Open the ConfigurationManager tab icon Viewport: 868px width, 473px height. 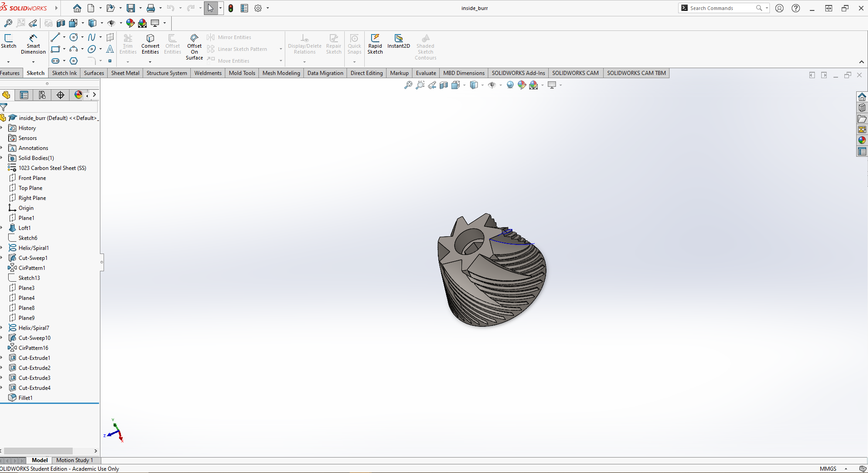[x=42, y=95]
